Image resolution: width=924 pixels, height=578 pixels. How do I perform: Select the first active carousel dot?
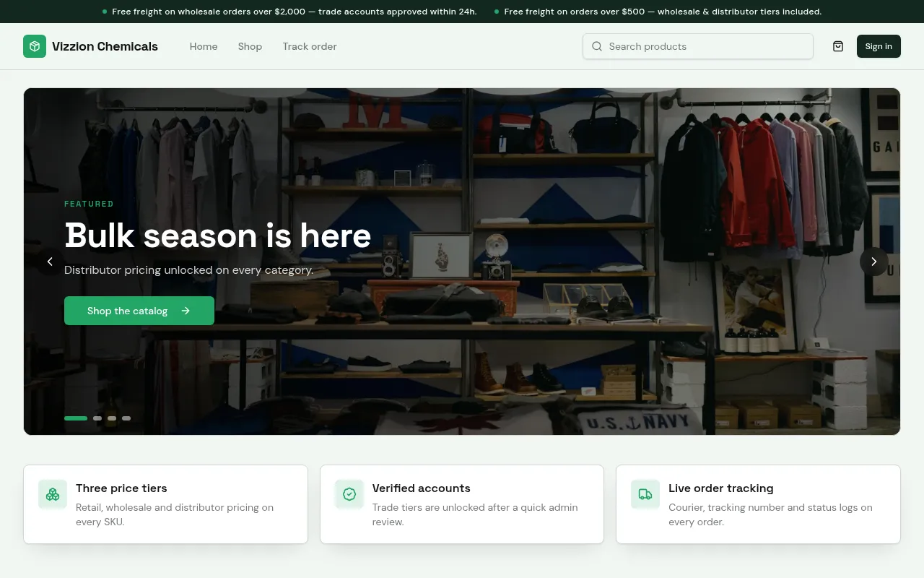coord(76,418)
